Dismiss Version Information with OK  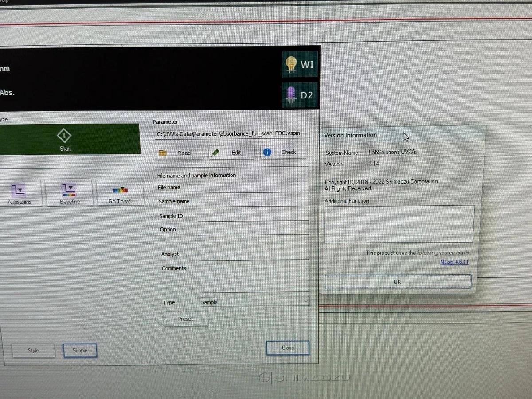tap(398, 282)
